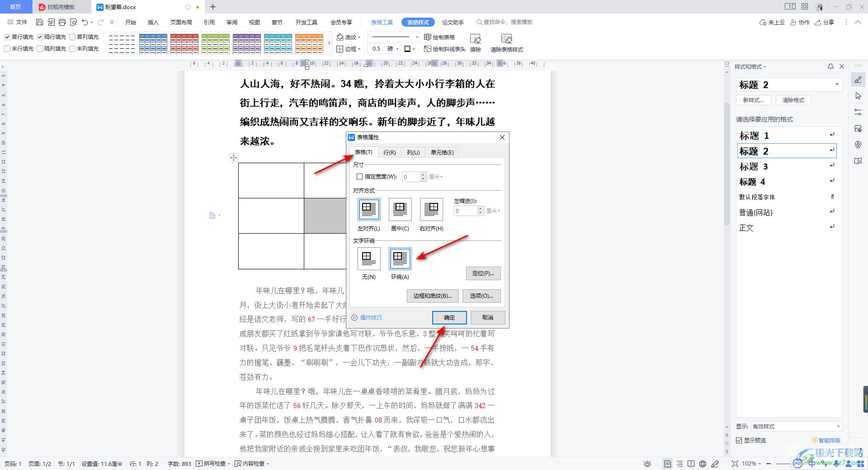The width and height of the screenshot is (868, 470).
Task: Click the Redo arrow icon
Action: pos(100,22)
